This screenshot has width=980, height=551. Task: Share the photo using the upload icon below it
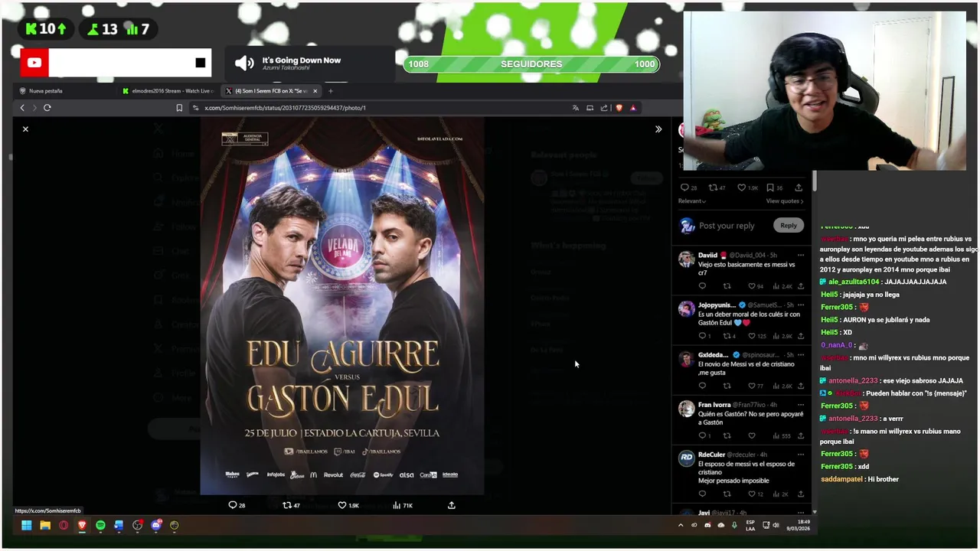tap(452, 505)
